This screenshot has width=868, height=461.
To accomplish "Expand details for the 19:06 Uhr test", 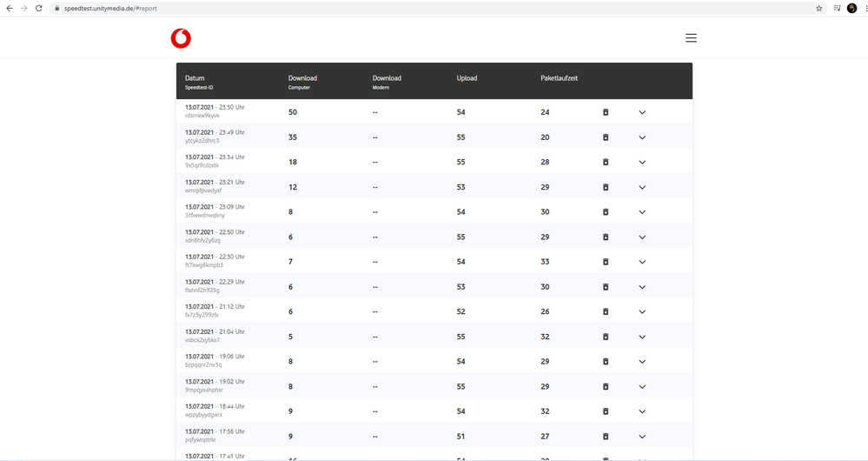I will pos(642,362).
